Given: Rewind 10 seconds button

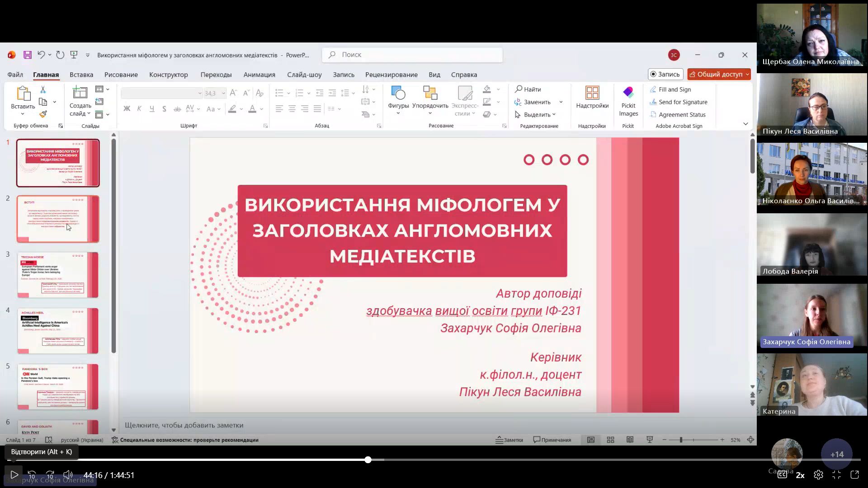Looking at the screenshot, I should 32,475.
